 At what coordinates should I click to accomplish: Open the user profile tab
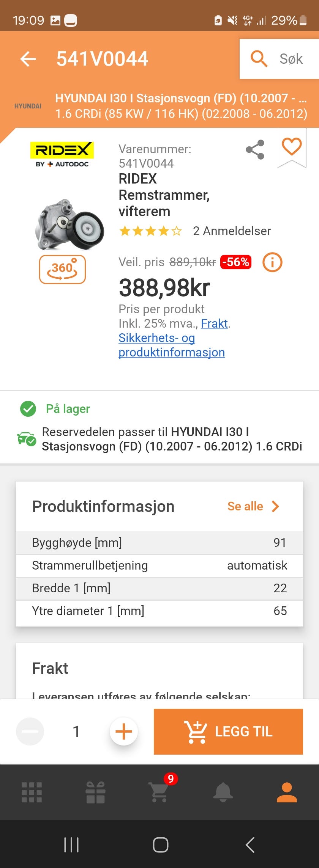[x=287, y=793]
